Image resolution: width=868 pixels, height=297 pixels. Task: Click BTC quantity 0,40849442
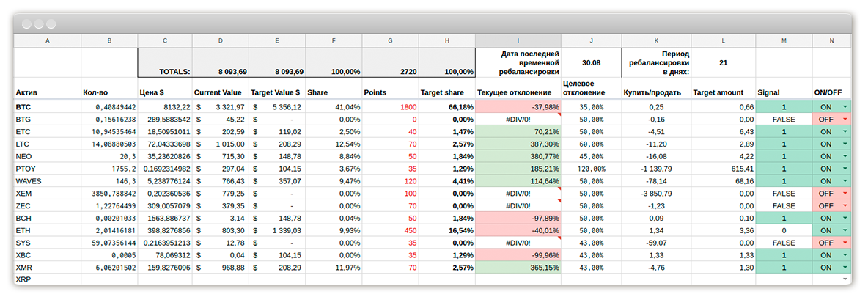tap(109, 107)
